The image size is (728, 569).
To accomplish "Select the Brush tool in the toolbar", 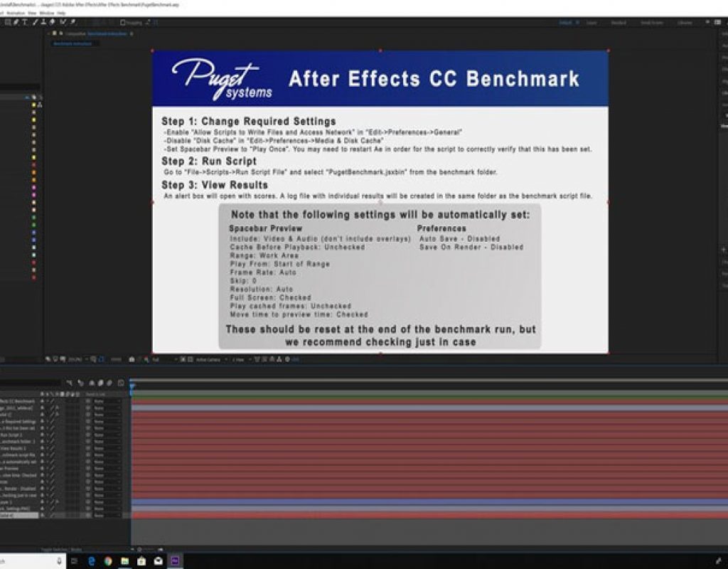I will coord(35,22).
